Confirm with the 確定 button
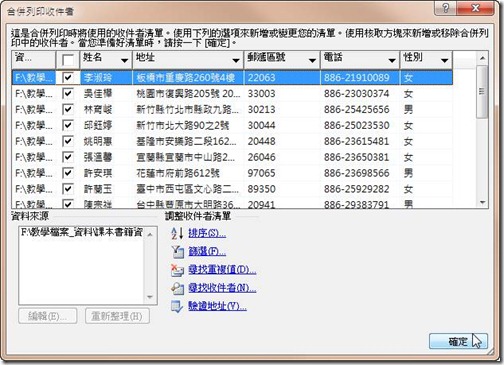The height and width of the screenshot is (365, 504). coord(458,341)
